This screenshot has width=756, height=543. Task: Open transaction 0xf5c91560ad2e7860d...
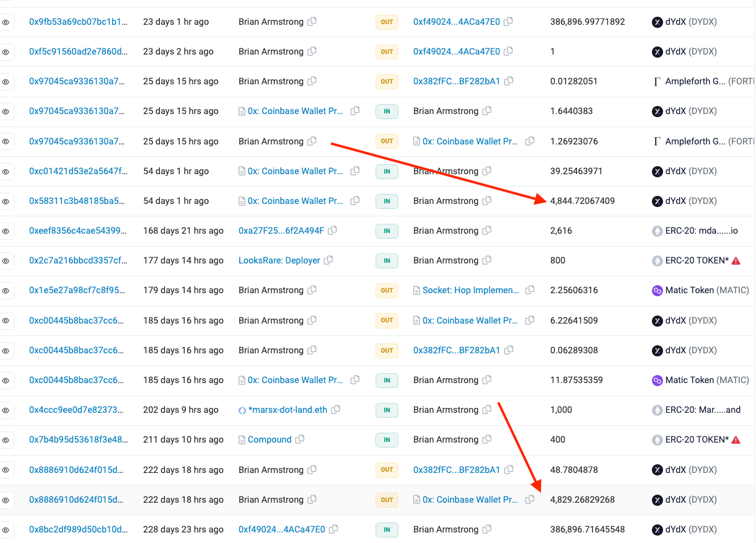78,51
